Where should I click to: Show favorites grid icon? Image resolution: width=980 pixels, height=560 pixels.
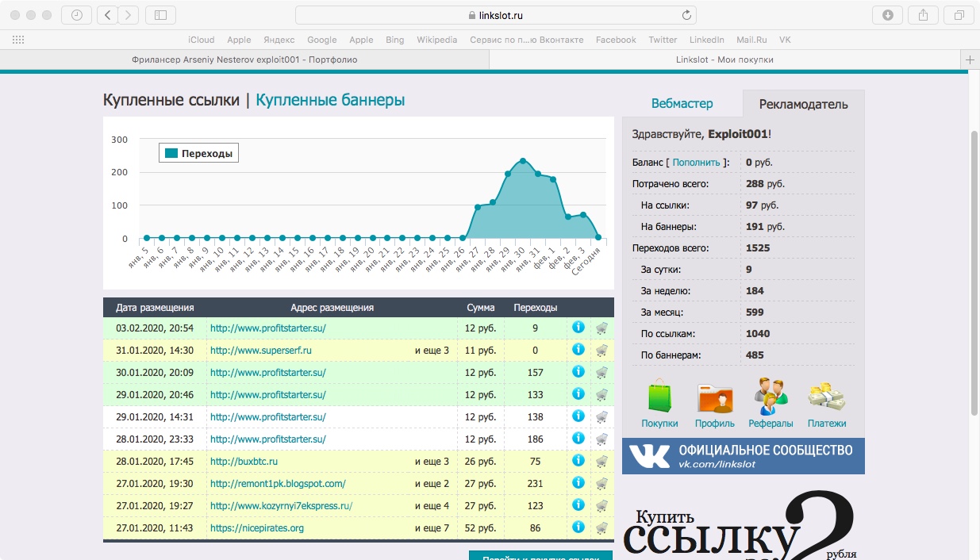click(18, 40)
